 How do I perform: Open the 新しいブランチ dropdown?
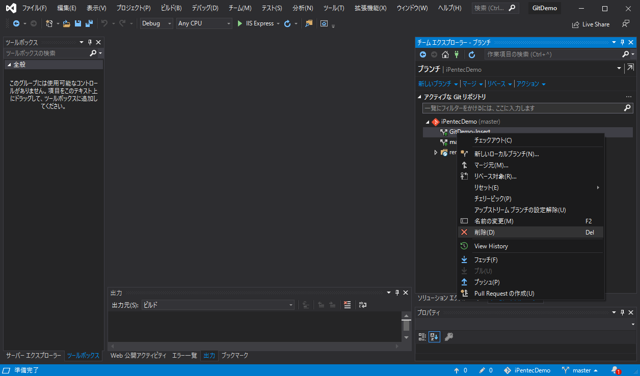tap(438, 84)
